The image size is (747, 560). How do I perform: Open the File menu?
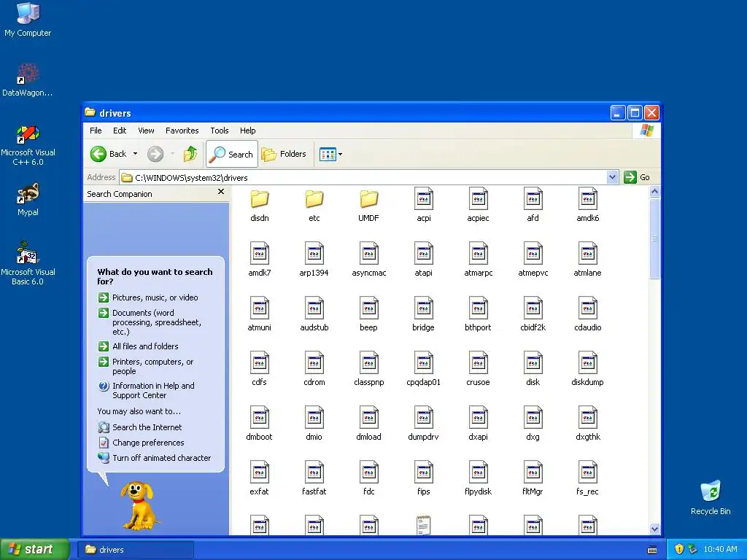point(96,131)
